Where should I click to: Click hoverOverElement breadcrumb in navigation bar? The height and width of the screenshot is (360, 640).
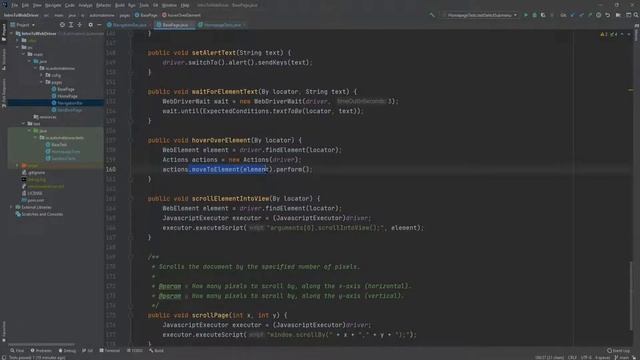point(181,15)
